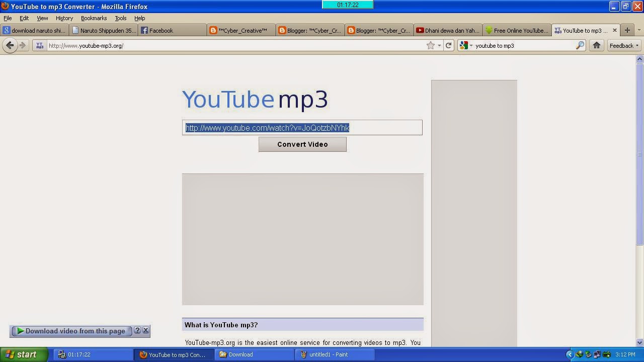Click the site favicon in address bar
The image size is (644, 362).
[x=40, y=45]
